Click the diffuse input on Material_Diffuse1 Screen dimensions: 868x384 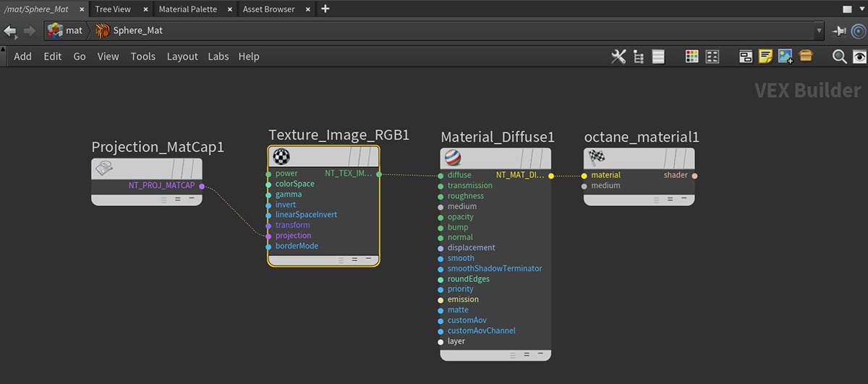point(441,175)
